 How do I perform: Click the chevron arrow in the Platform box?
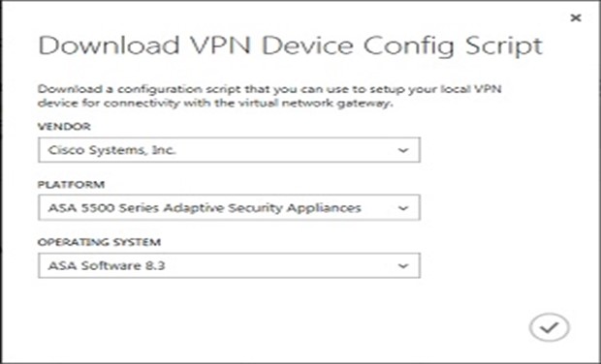coord(403,208)
